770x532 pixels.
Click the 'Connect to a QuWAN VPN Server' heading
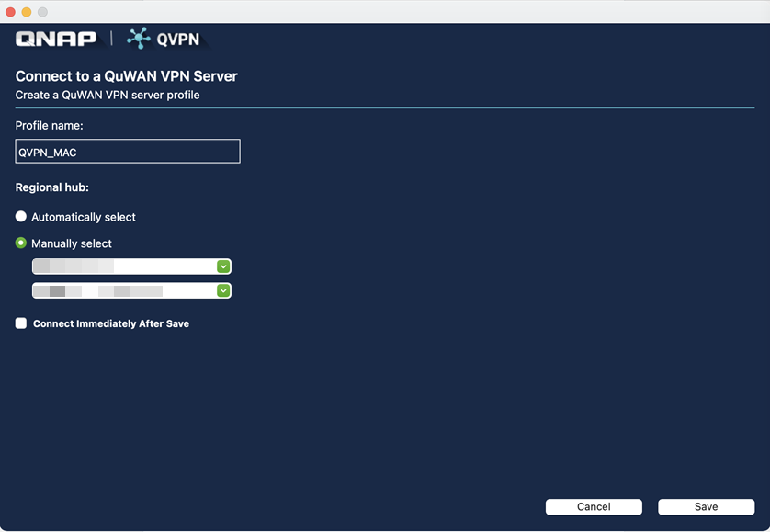(126, 76)
